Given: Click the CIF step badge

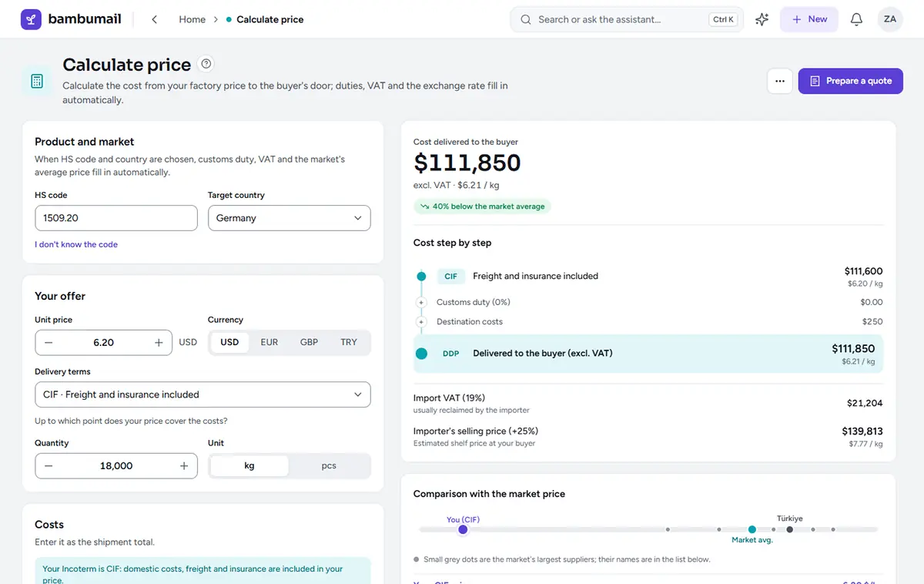Looking at the screenshot, I should 451,276.
